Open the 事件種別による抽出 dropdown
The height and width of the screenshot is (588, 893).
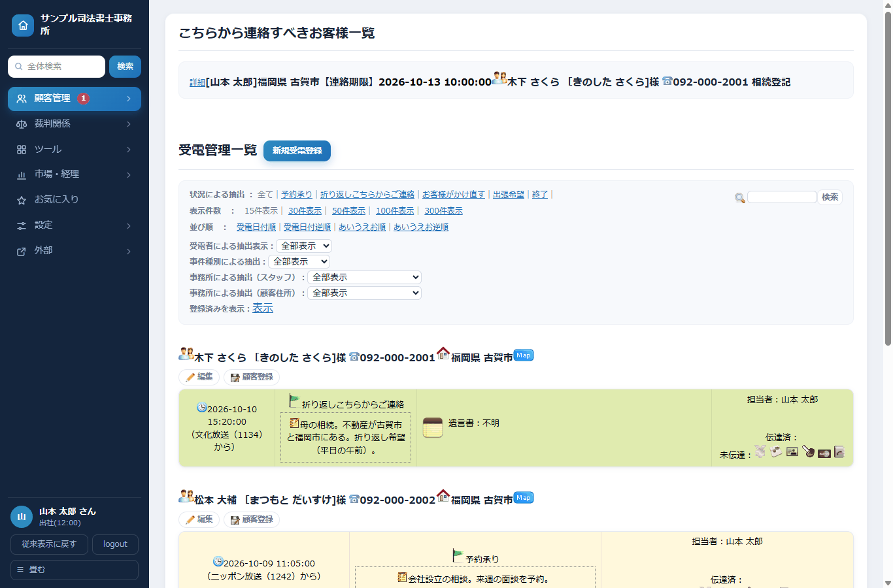(x=299, y=262)
